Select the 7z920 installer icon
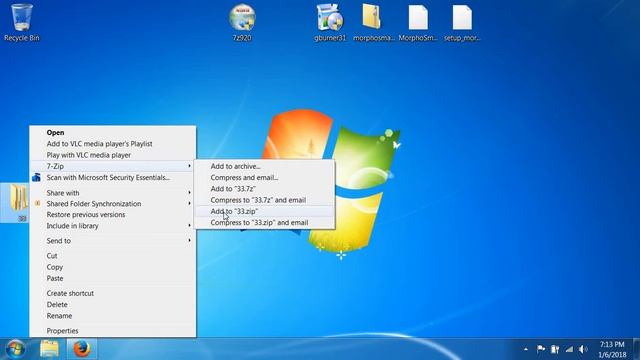The height and width of the screenshot is (360, 640). click(242, 22)
